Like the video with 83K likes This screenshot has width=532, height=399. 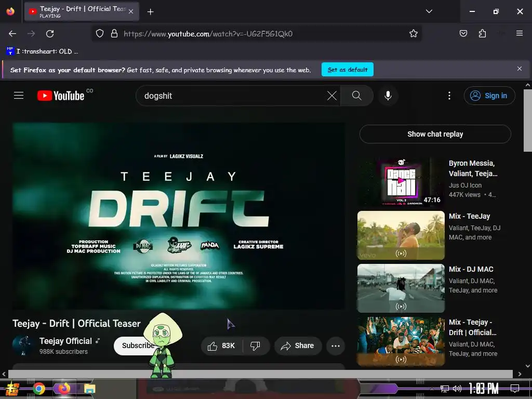coord(221,345)
